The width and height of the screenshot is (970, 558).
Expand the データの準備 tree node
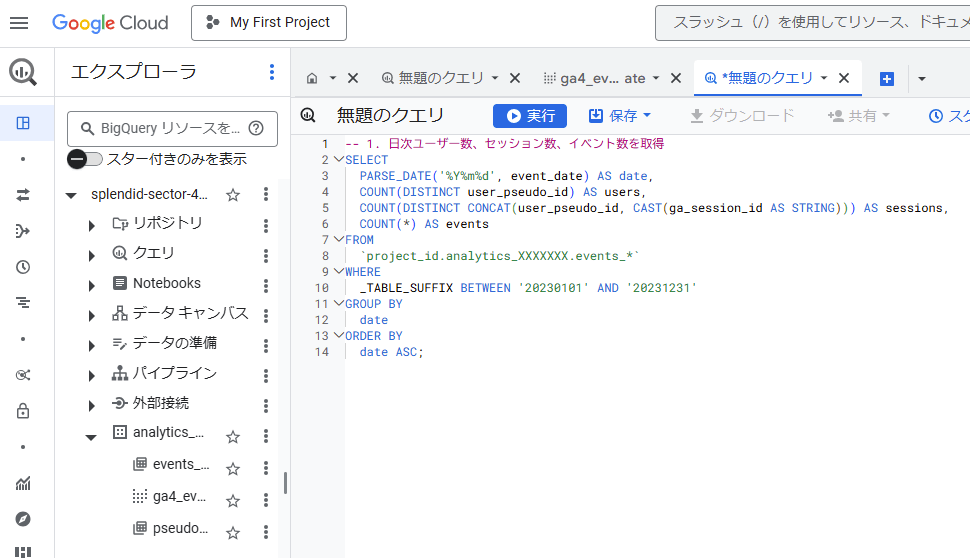tap(92, 346)
